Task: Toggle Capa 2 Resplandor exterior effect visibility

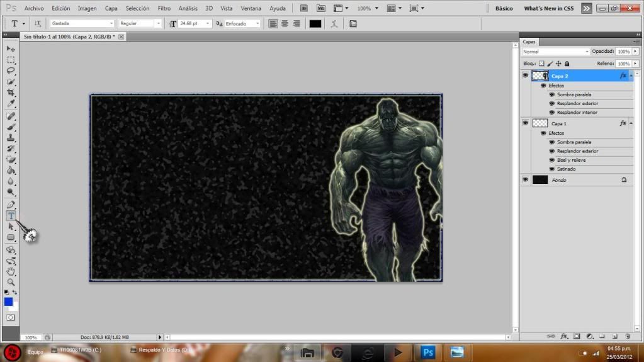Action: (552, 103)
